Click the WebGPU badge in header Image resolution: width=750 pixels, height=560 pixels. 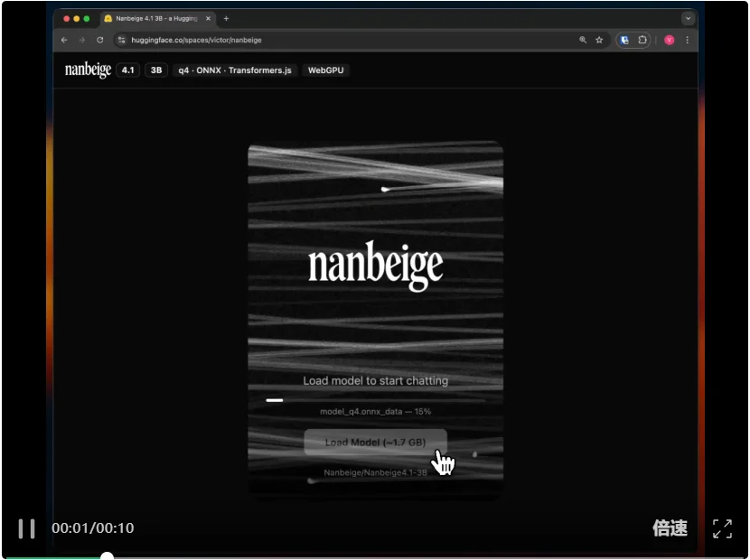point(325,70)
